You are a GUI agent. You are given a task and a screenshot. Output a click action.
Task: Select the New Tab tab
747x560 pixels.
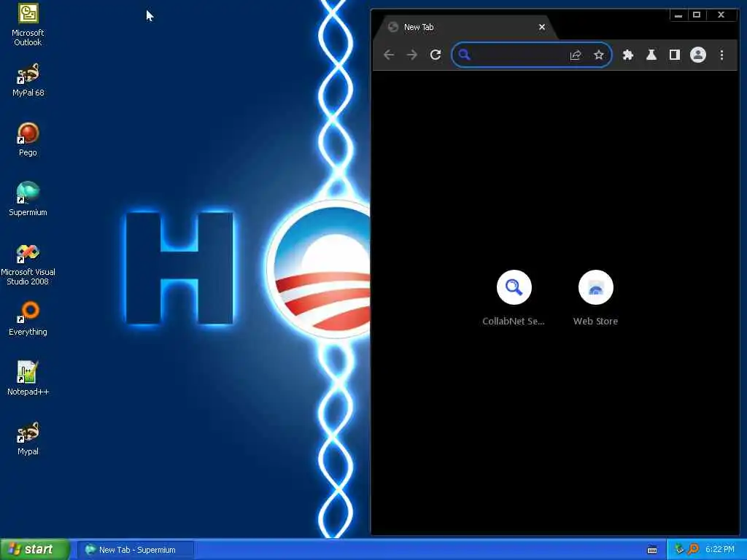(465, 27)
